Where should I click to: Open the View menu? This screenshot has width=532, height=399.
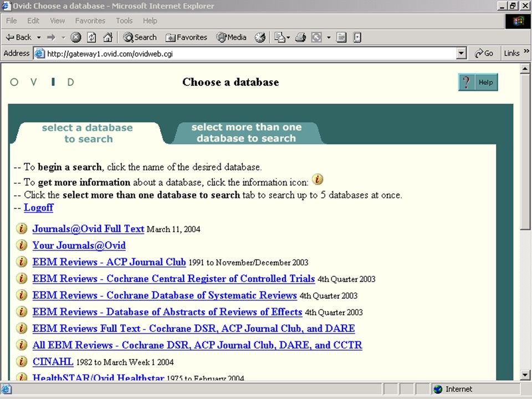tap(57, 21)
